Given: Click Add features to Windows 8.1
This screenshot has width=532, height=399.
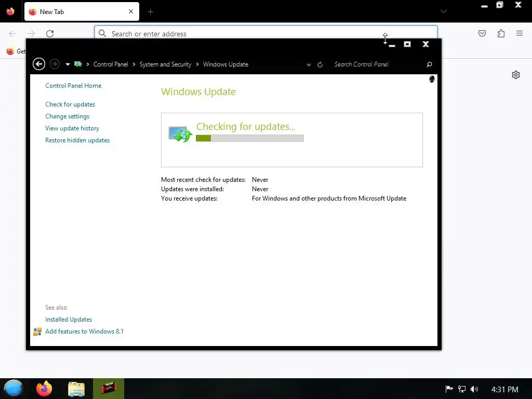Looking at the screenshot, I should pos(84,331).
